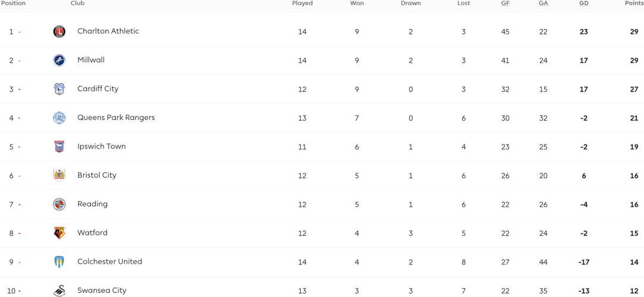
Task: Click the green up arrow beside position 1
Action: coord(20,32)
